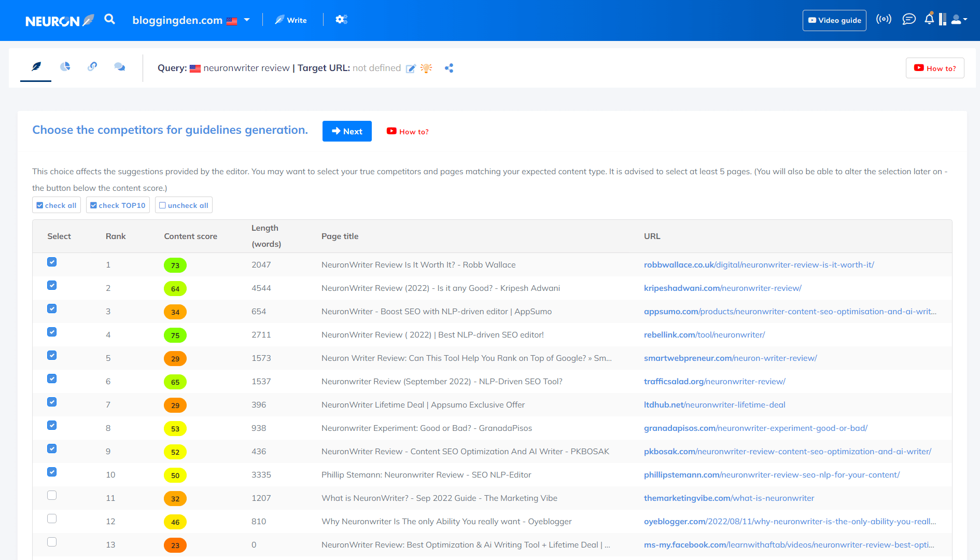Open the link analysis tab

tap(92, 67)
